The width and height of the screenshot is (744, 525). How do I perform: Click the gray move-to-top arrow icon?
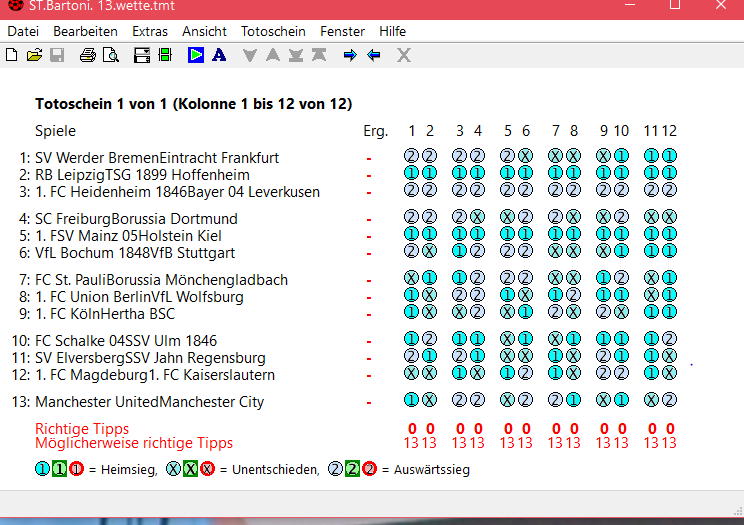pos(319,55)
